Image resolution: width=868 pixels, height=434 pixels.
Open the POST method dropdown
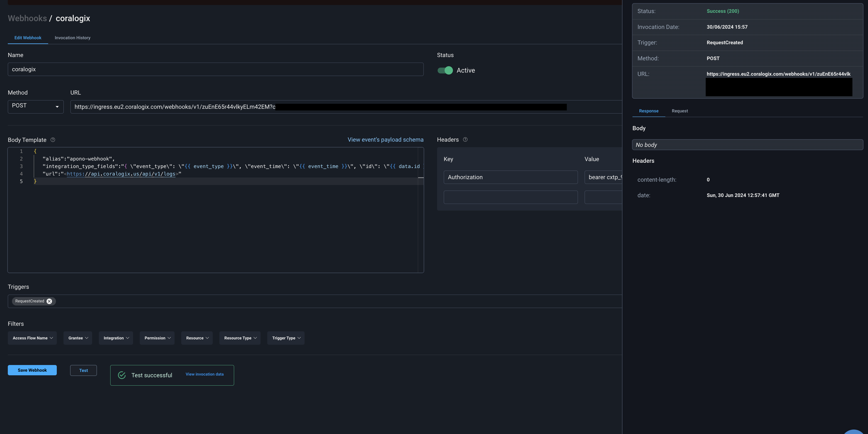pyautogui.click(x=35, y=106)
